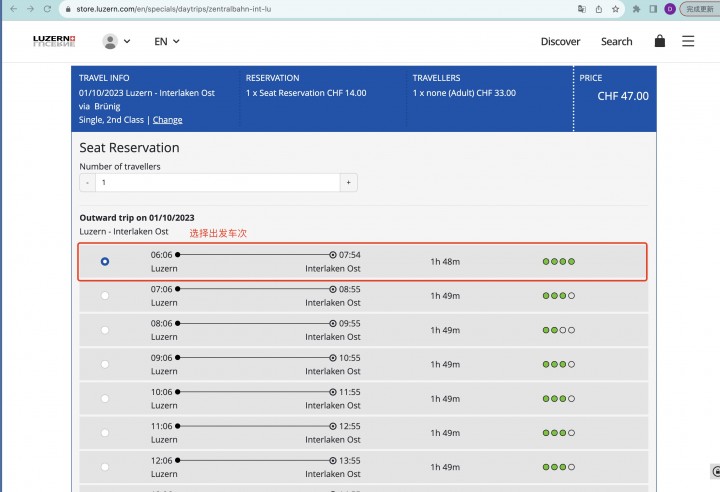This screenshot has height=492, width=720.
Task: Click the browser reload icon
Action: (x=47, y=9)
